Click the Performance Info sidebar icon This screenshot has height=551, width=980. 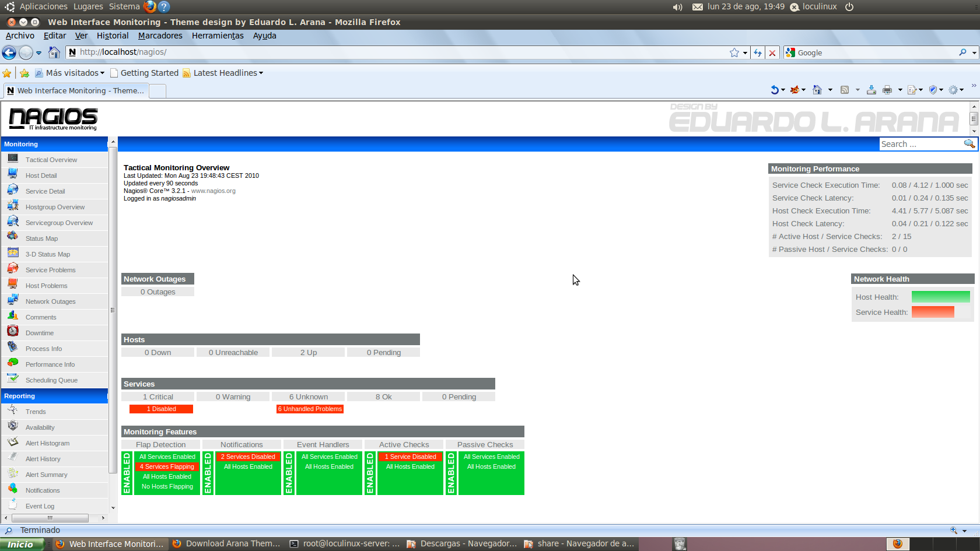(13, 363)
